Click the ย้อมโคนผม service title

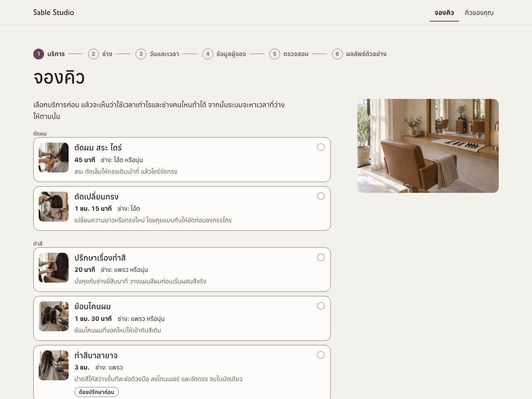tap(93, 307)
